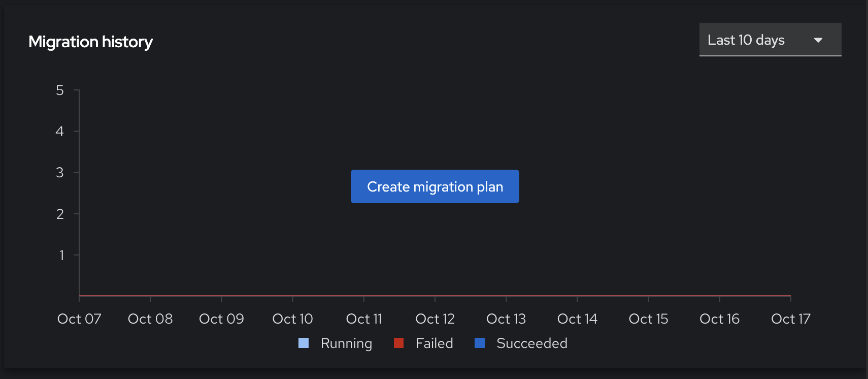Image resolution: width=868 pixels, height=379 pixels.
Task: Toggle the Running series via its legend label
Action: click(x=346, y=343)
